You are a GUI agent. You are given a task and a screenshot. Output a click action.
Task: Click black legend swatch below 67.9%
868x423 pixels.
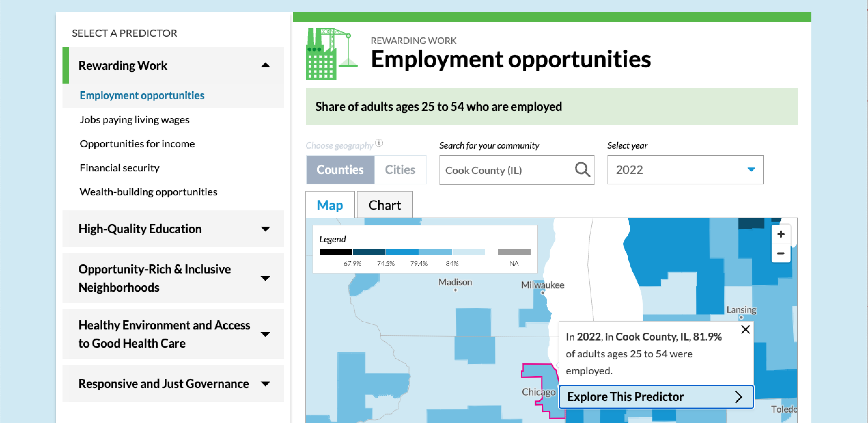(x=336, y=252)
